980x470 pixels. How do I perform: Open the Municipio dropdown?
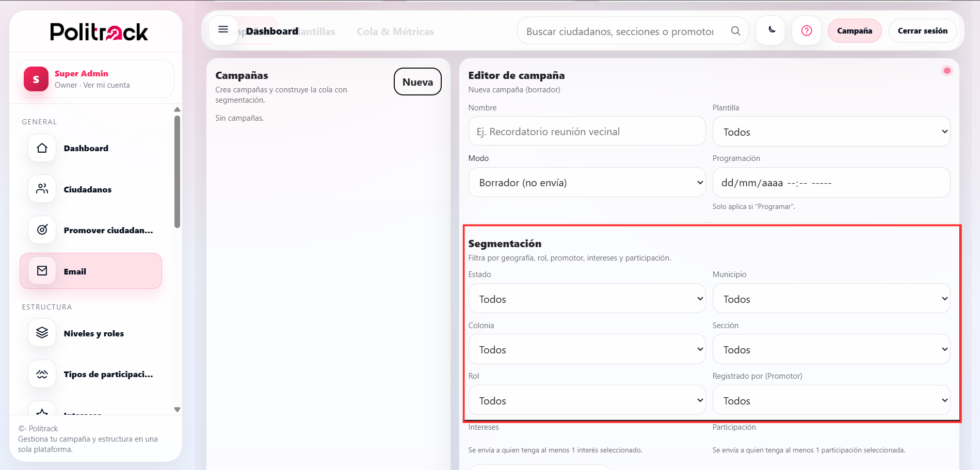830,298
